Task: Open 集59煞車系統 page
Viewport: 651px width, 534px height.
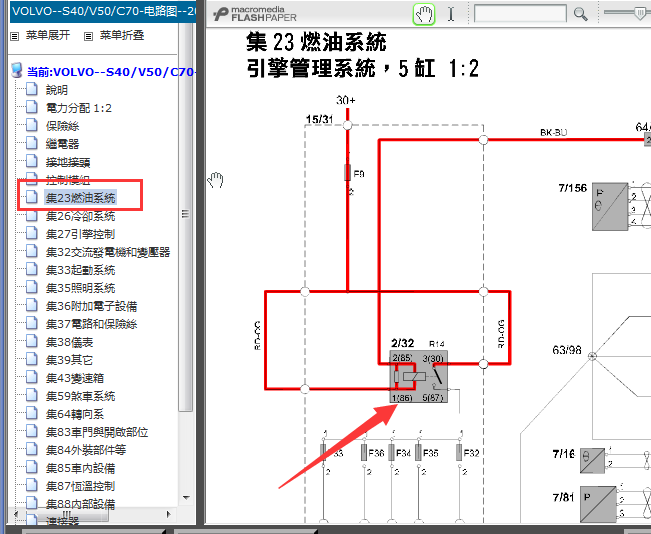Action: (x=81, y=396)
